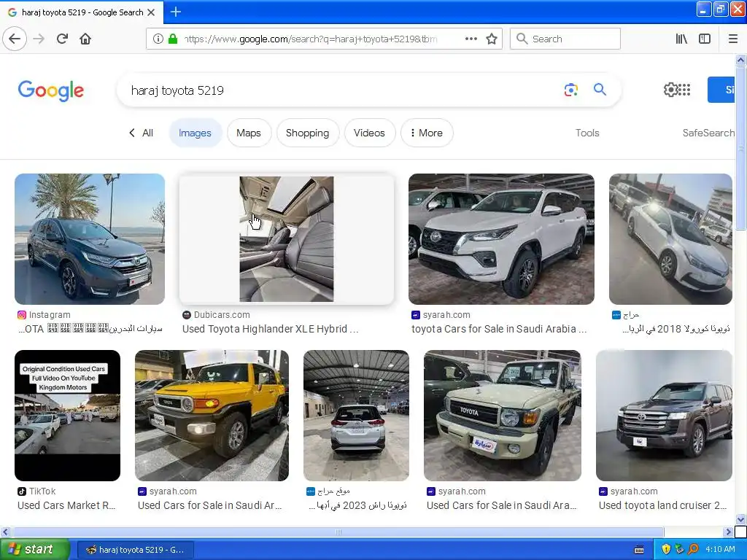This screenshot has width=747, height=560.
Task: Open 'Used toyota land cruiser 2...' link
Action: point(662,505)
